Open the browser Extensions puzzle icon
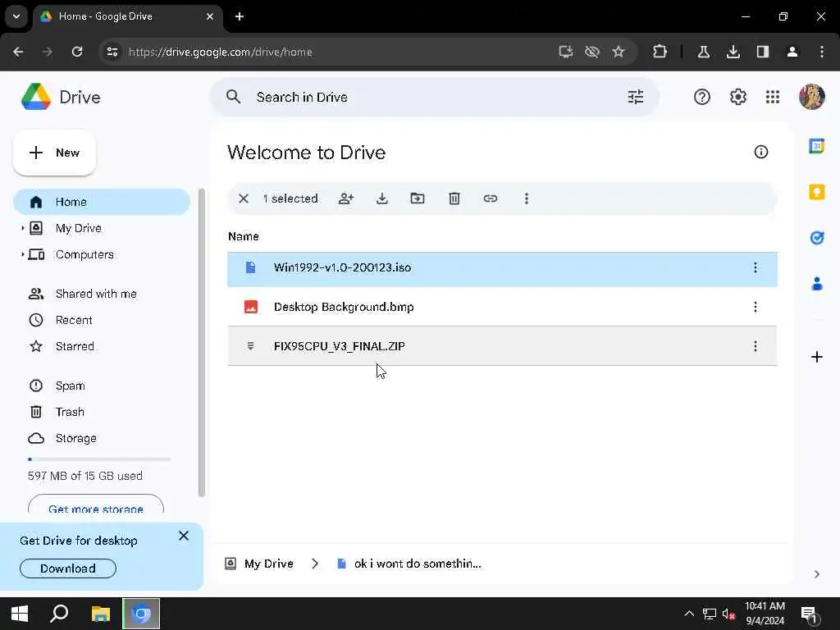Image resolution: width=840 pixels, height=630 pixels. (x=660, y=52)
